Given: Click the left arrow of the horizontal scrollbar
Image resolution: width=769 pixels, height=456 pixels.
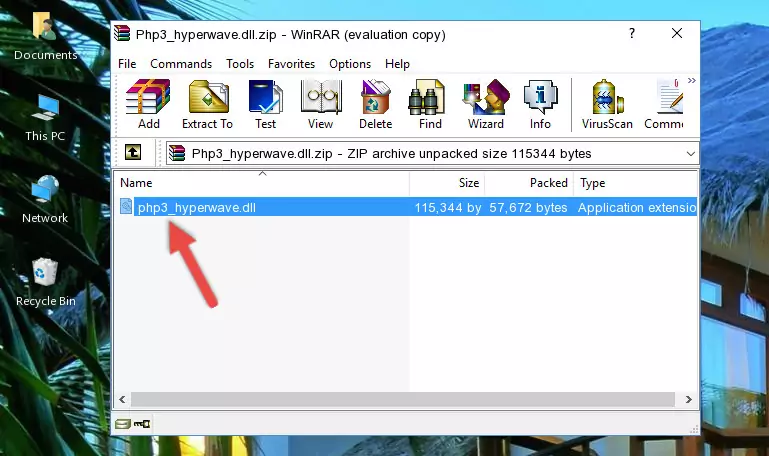Looking at the screenshot, I should click(x=122, y=399).
